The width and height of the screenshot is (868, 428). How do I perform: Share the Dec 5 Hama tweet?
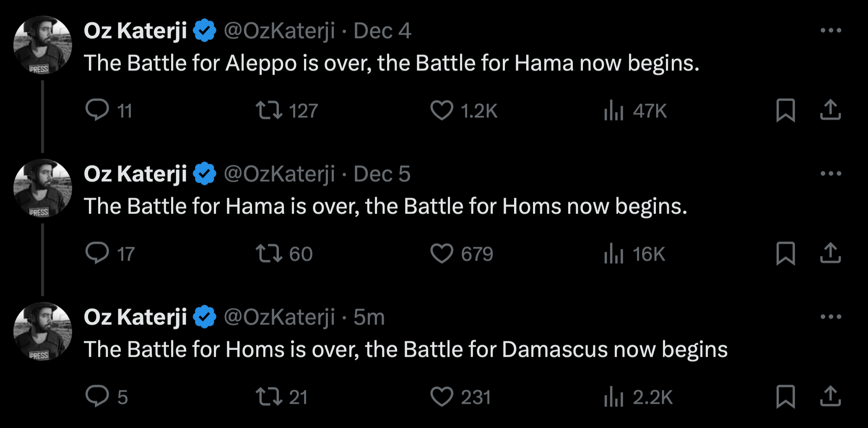[830, 253]
